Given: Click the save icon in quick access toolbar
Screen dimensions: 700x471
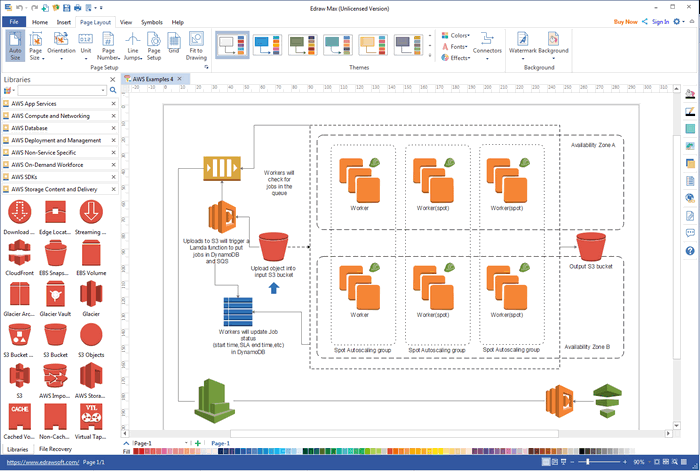Looking at the screenshot, I should tap(67, 8).
